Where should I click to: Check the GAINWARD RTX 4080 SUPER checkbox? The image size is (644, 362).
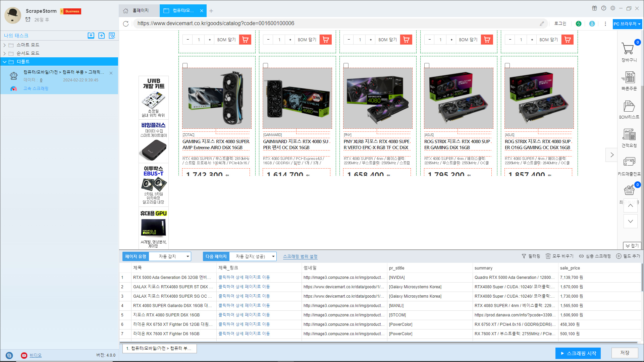pyautogui.click(x=265, y=66)
